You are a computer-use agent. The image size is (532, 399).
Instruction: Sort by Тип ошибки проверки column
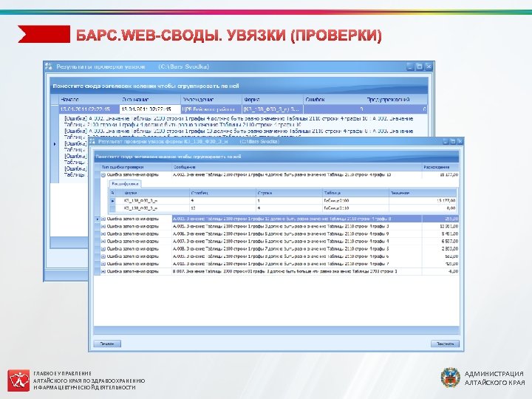[x=137, y=167]
